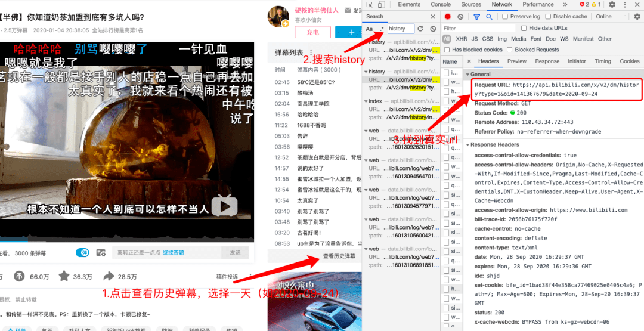
Task: Click the 充电 button
Action: [312, 32]
